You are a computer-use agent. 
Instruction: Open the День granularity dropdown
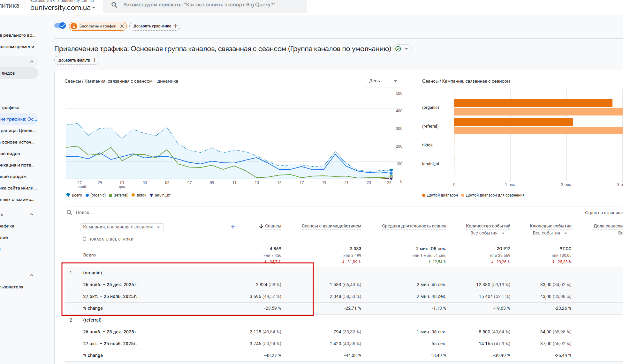click(x=383, y=81)
